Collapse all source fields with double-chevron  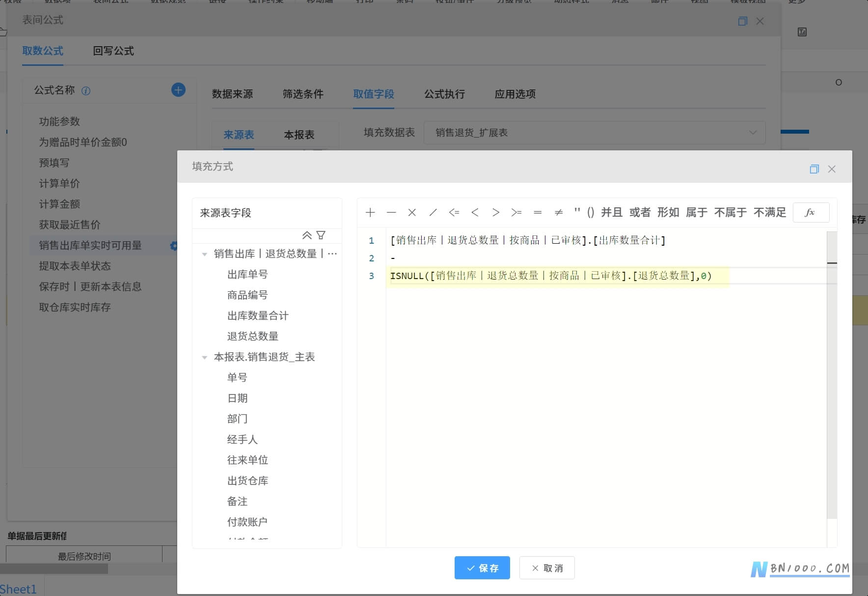307,235
